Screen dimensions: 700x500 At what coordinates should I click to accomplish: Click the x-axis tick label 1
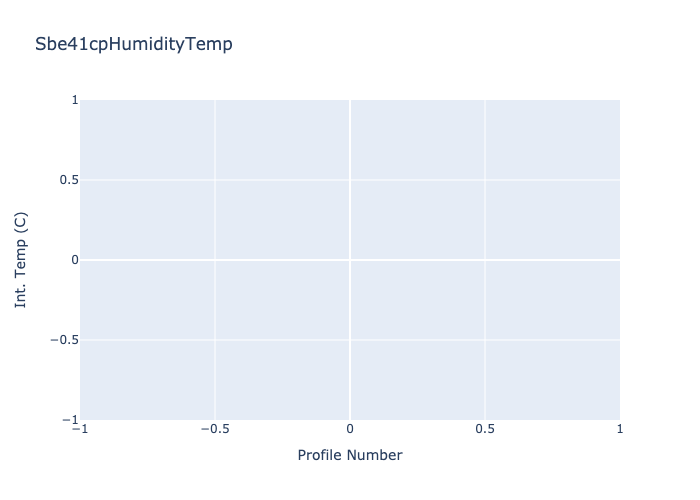(x=620, y=429)
